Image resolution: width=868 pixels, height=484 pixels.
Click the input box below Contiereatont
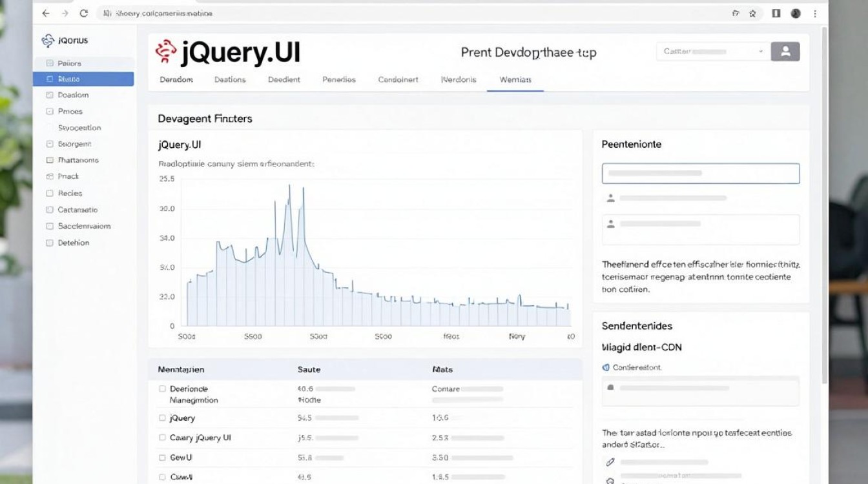(701, 390)
